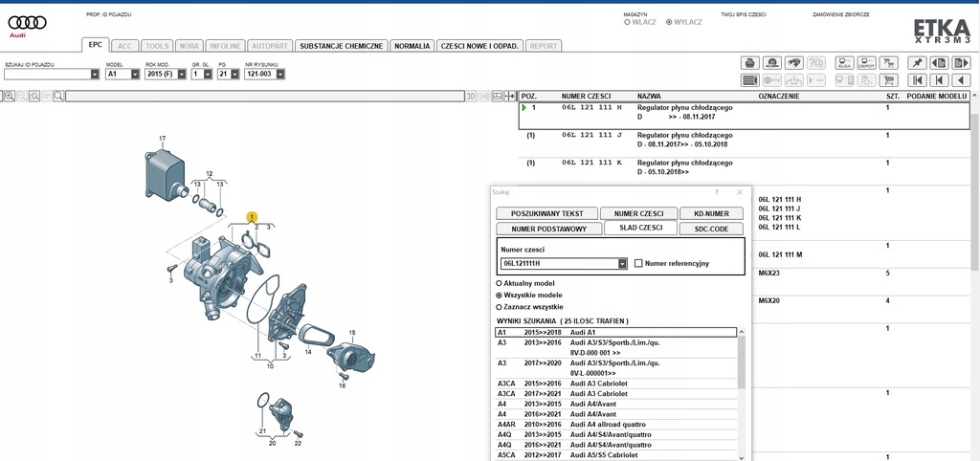The width and height of the screenshot is (980, 461).
Task: Click the ELSA toolbar icon
Action: tap(844, 63)
